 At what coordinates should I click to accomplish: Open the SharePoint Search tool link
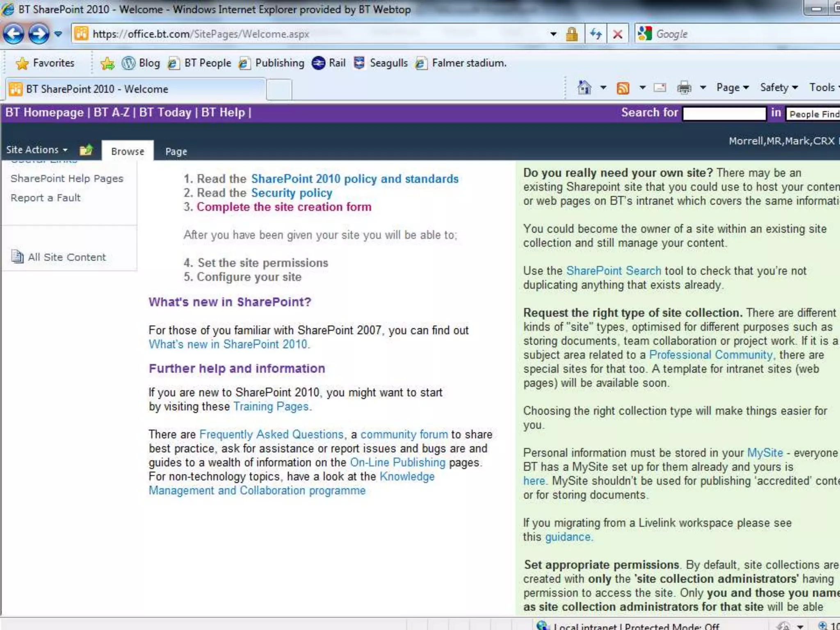tap(614, 271)
